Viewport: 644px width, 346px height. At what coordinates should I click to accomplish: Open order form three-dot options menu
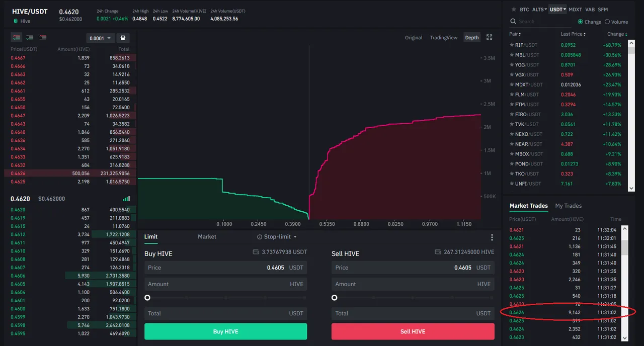[492, 237]
